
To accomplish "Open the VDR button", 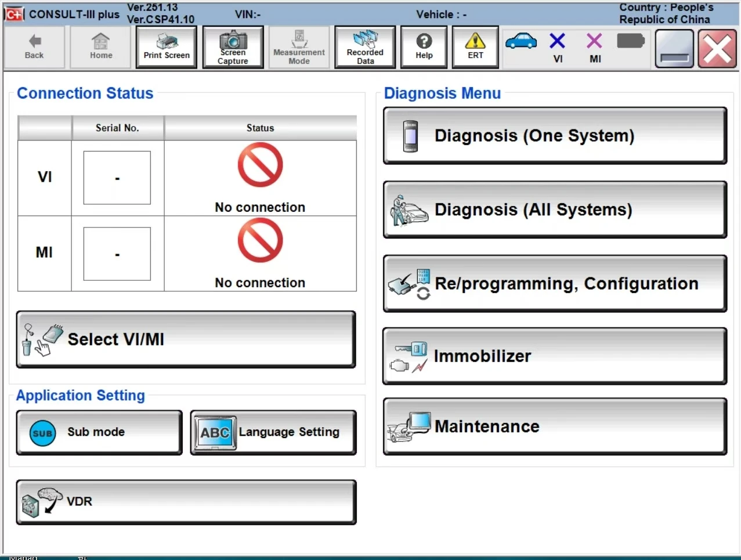I will click(186, 502).
